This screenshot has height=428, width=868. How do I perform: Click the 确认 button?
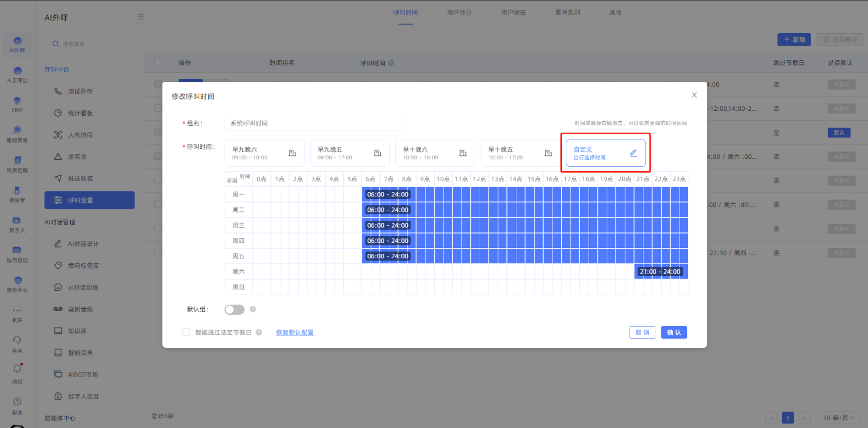tap(674, 333)
